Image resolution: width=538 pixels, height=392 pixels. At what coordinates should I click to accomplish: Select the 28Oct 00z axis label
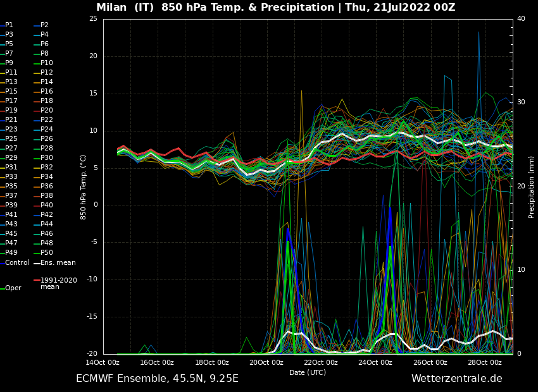coord(485,363)
